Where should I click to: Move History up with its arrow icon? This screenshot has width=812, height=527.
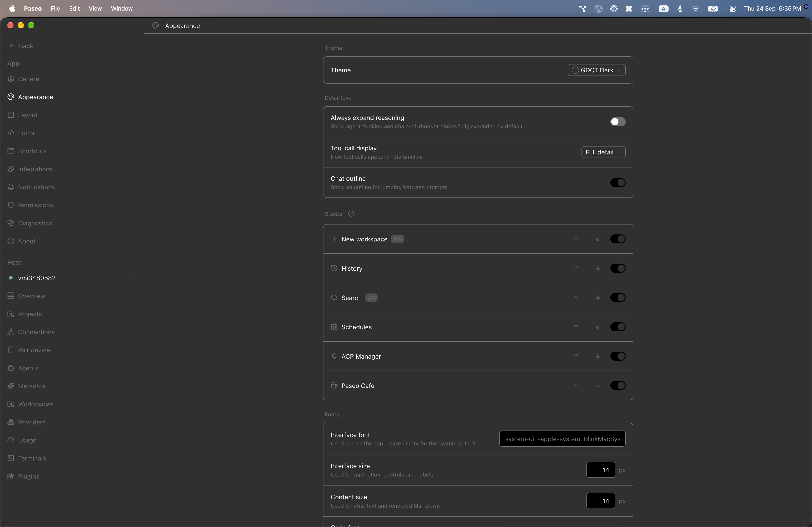pos(576,268)
